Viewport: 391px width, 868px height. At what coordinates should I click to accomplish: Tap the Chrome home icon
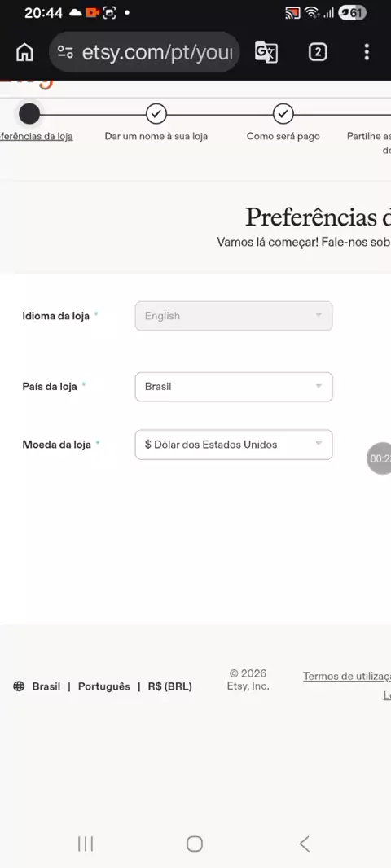(x=24, y=52)
